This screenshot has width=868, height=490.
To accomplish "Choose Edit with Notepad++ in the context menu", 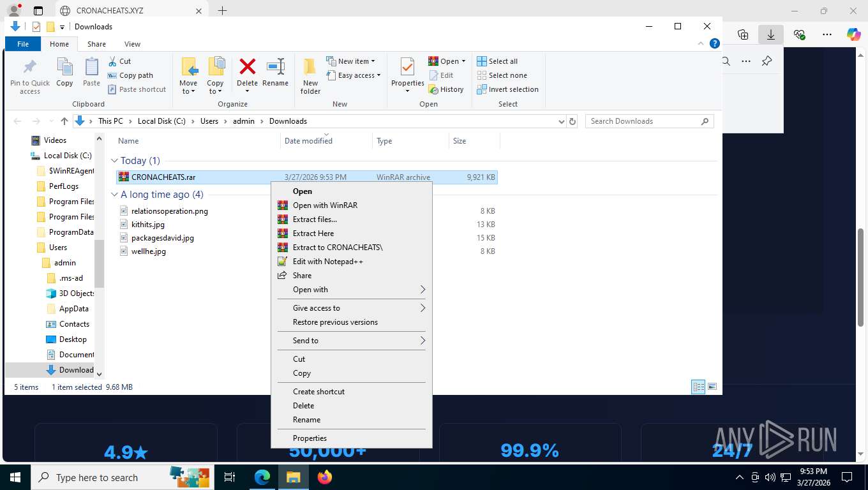I will pyautogui.click(x=351, y=262).
